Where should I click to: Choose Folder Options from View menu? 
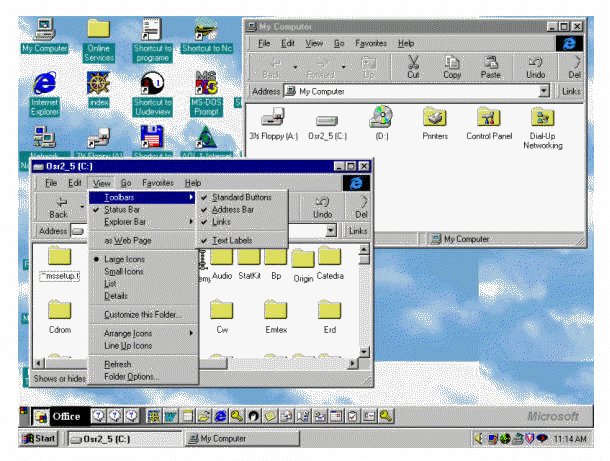coord(131,377)
